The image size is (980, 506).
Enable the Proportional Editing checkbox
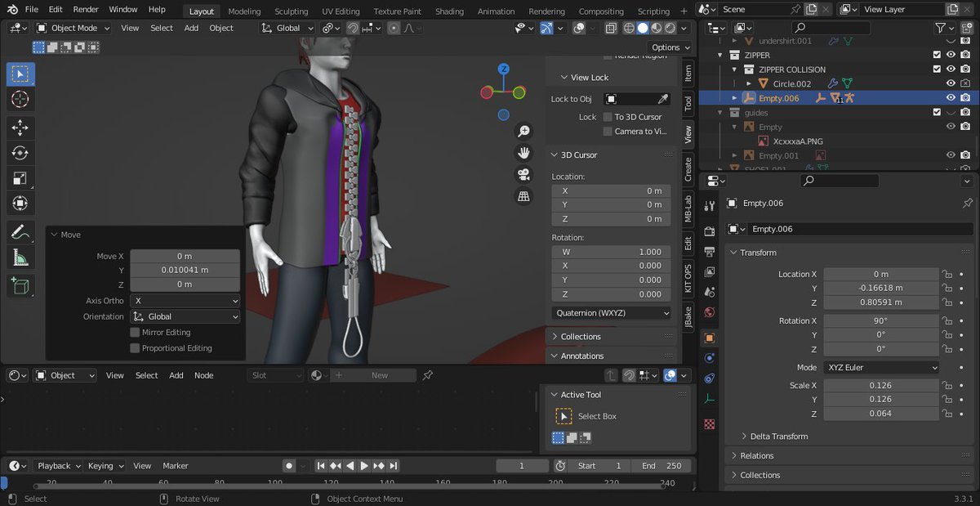135,348
